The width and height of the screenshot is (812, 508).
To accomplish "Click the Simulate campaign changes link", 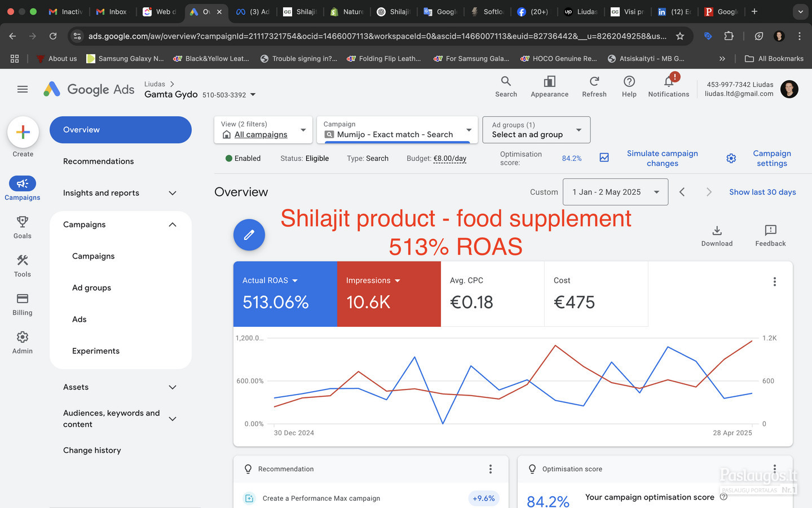I will point(662,158).
